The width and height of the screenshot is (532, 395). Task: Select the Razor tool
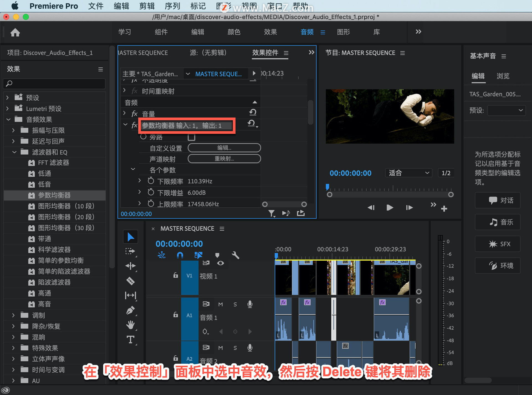coord(130,281)
